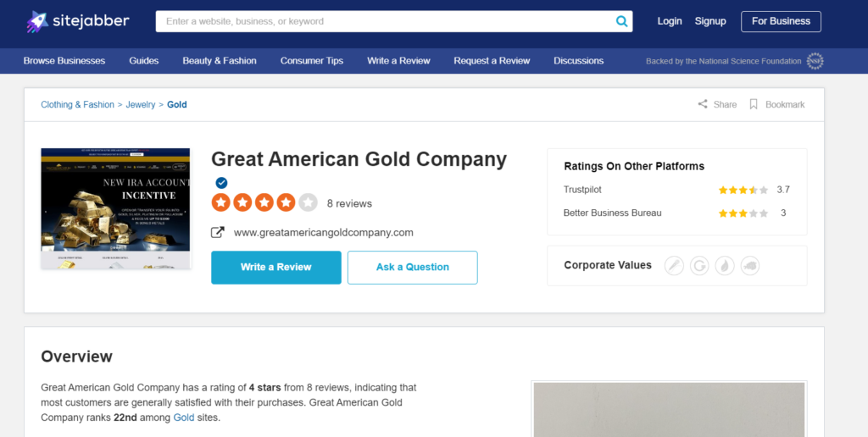Click the Sitejabber rocket logo
Viewport: 868px width, 437px height.
click(37, 21)
